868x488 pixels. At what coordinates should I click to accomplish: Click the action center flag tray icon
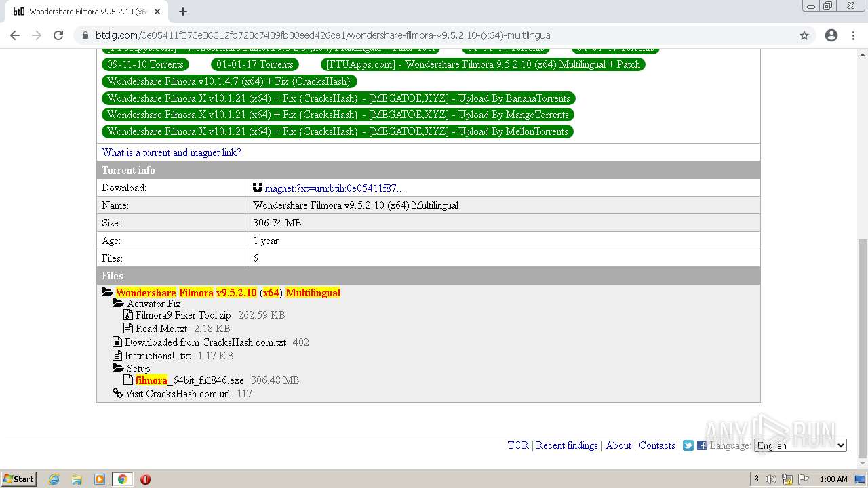pyautogui.click(x=803, y=479)
